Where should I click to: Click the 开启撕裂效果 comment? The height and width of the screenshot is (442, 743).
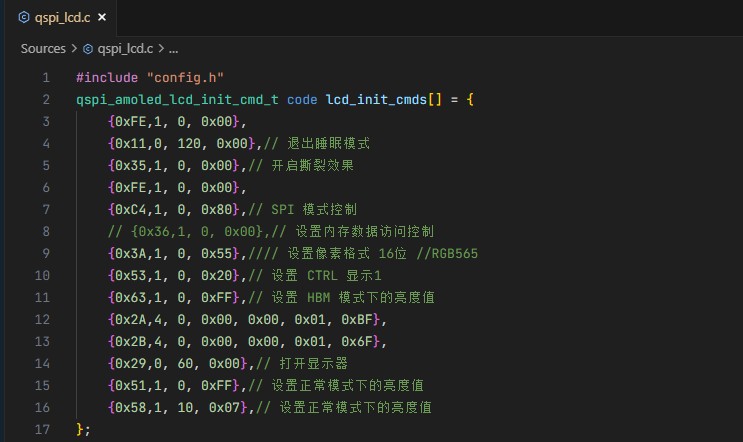tap(313, 165)
